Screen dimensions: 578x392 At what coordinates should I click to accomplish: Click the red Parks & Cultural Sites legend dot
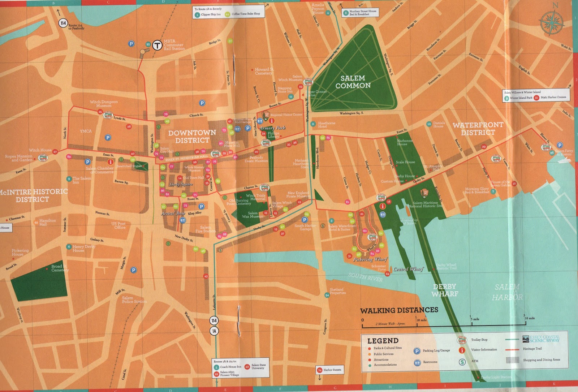(370, 348)
